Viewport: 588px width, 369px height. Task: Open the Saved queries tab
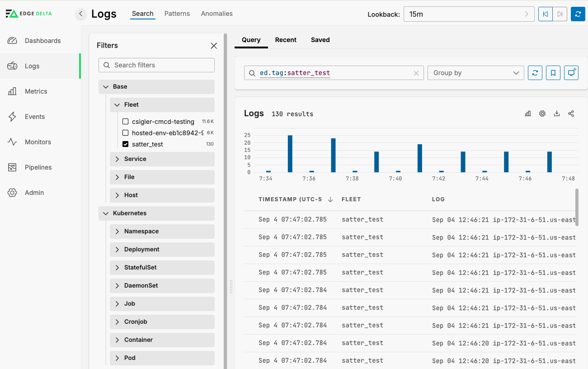320,40
